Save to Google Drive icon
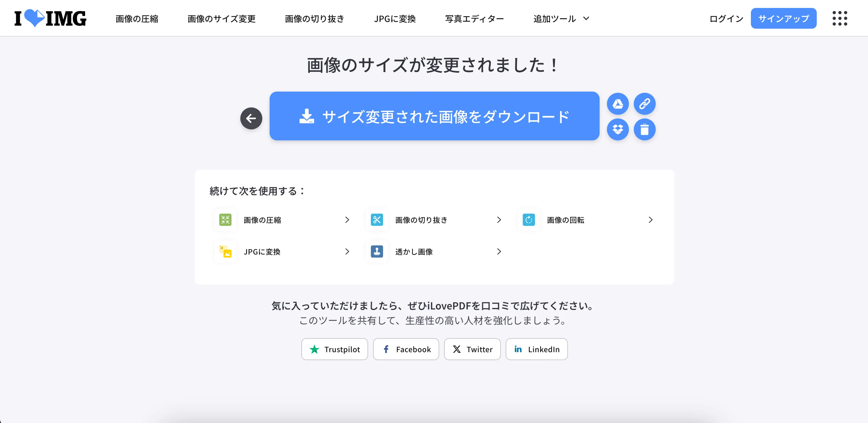868x423 pixels. (618, 104)
